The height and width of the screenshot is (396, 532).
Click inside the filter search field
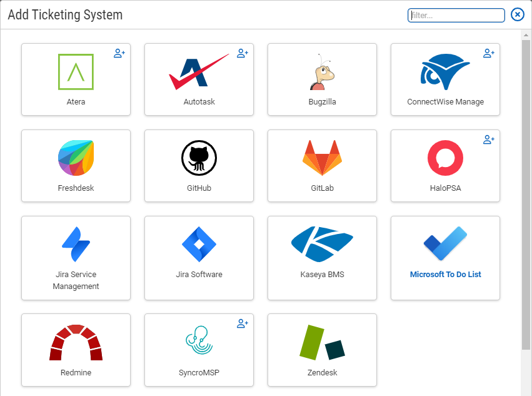(456, 15)
